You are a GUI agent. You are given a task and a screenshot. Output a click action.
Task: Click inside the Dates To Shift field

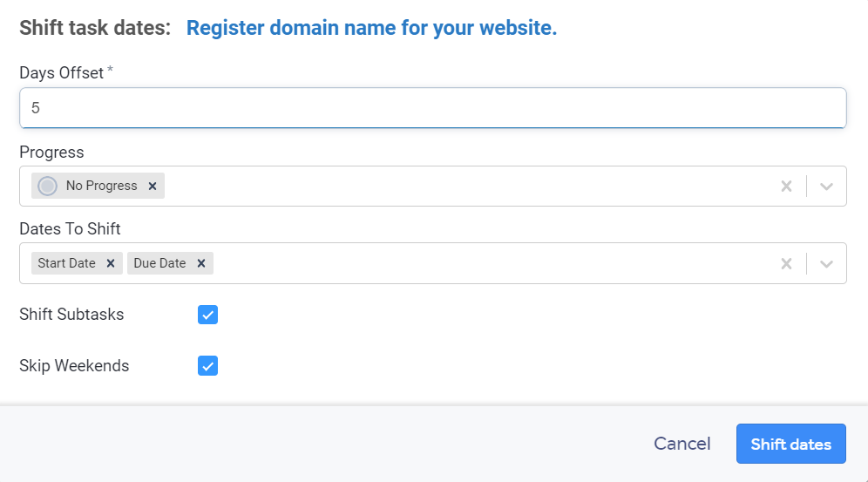tap(488, 263)
